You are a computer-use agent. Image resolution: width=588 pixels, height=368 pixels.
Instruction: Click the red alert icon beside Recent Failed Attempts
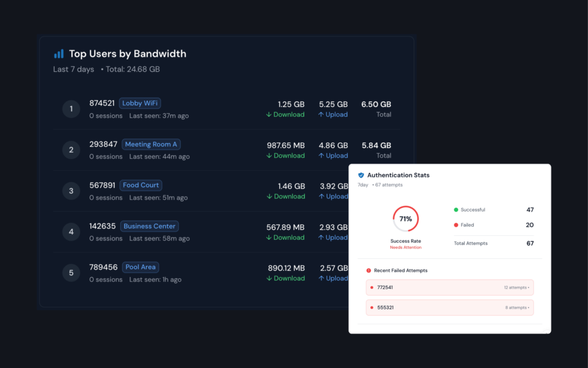[368, 270]
